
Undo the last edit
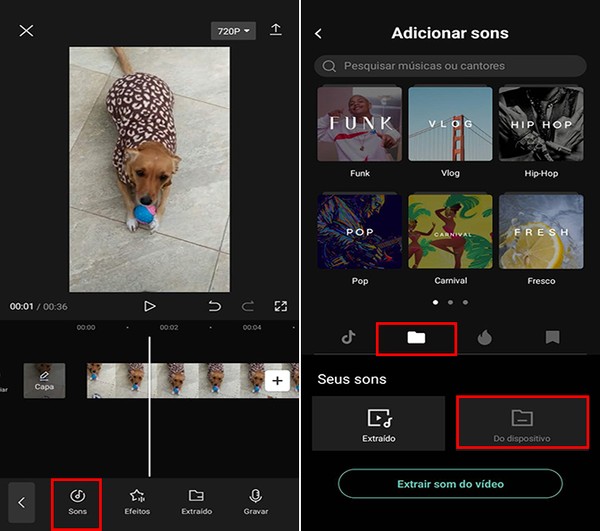(x=215, y=306)
